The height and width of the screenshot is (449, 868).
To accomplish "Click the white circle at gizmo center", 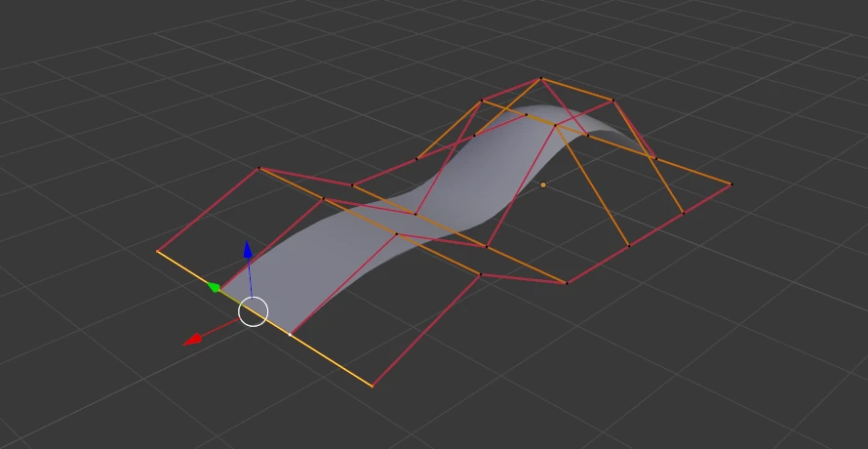I will pyautogui.click(x=253, y=311).
